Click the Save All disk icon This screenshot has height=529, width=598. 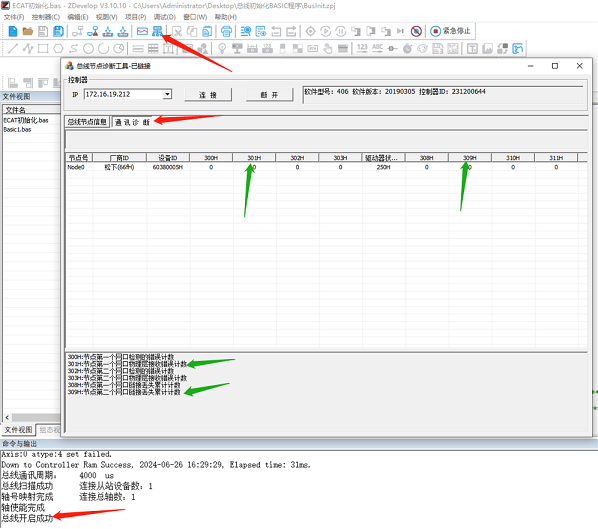click(58, 31)
